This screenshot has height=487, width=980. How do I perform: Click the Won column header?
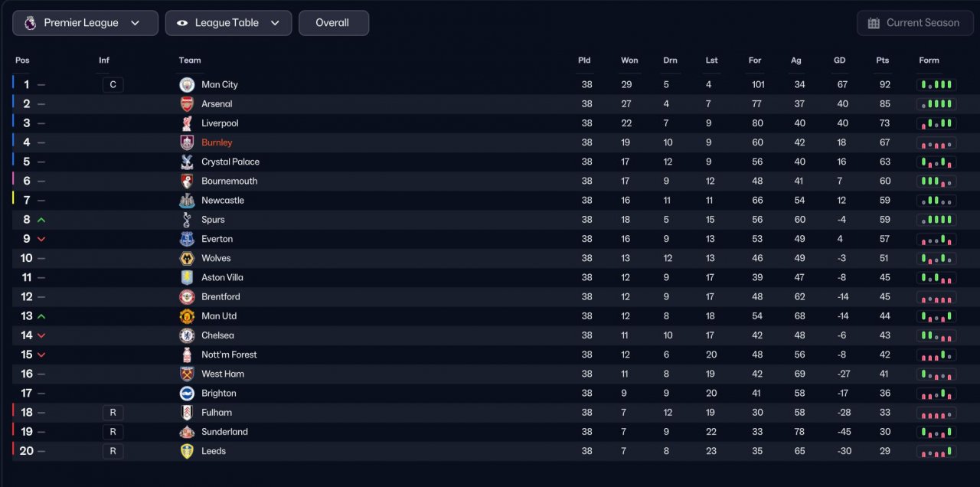pos(629,60)
